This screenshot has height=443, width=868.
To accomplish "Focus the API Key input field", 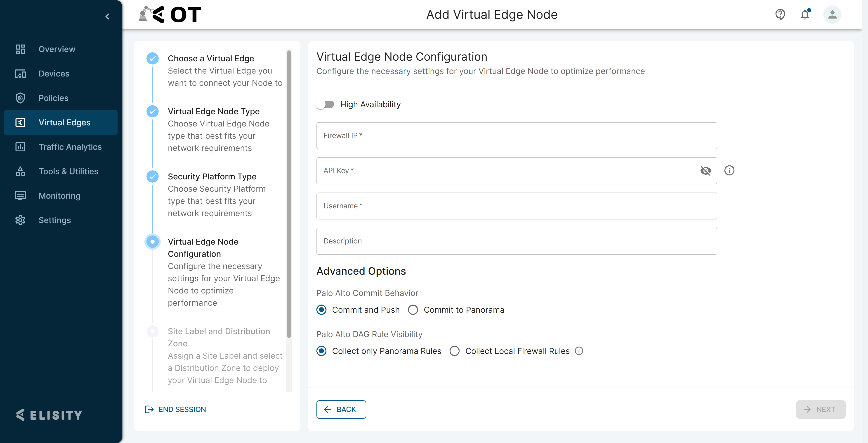I will (x=517, y=171).
